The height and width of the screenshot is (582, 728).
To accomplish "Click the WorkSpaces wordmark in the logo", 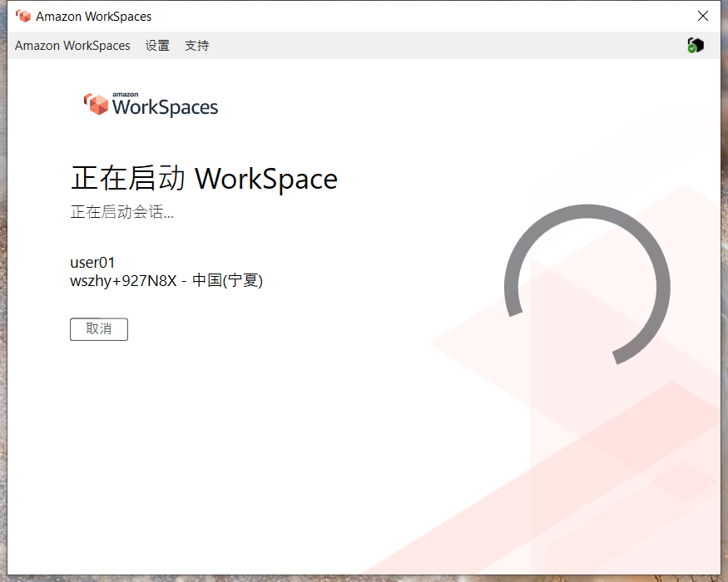I will tap(165, 107).
